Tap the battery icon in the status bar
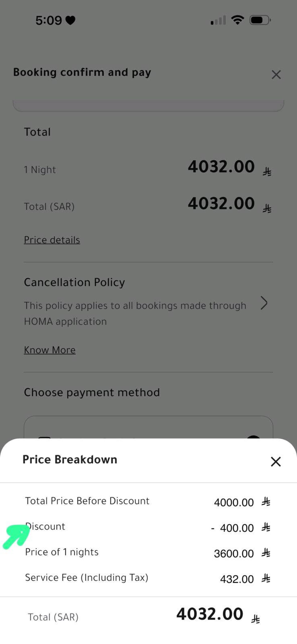The image size is (297, 644). (260, 20)
